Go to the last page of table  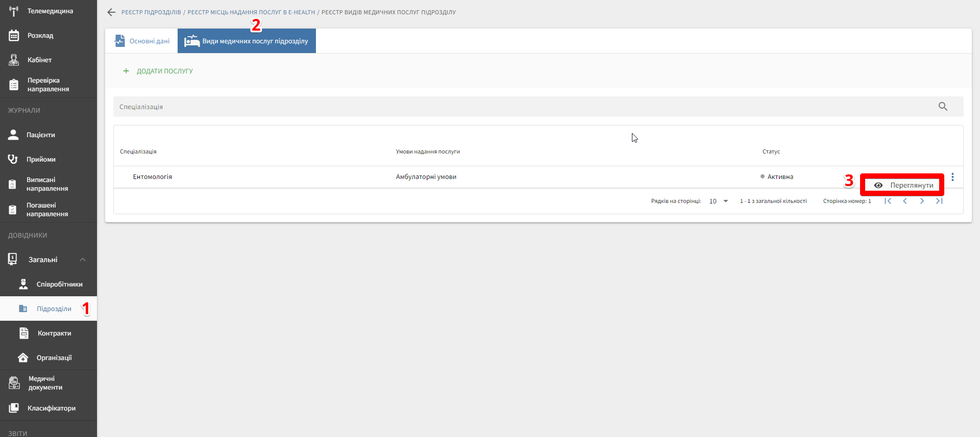click(939, 201)
